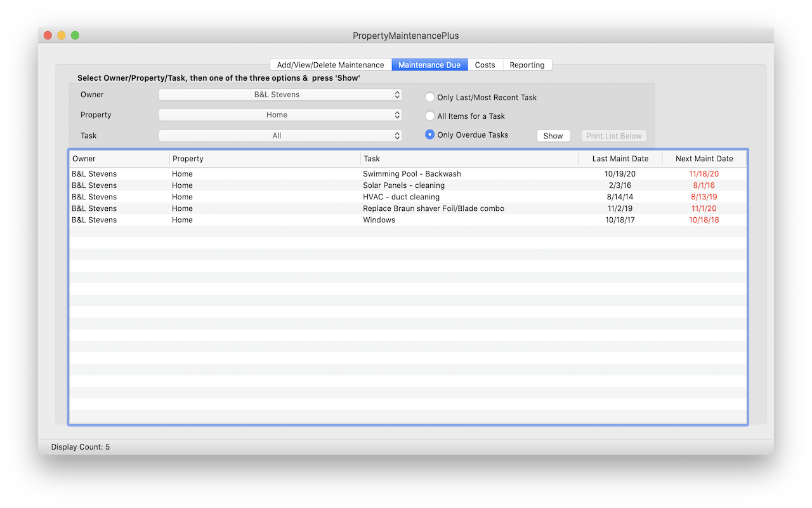Viewport: 812px width, 508px height.
Task: Click the Last Maint Date column header
Action: click(x=620, y=159)
